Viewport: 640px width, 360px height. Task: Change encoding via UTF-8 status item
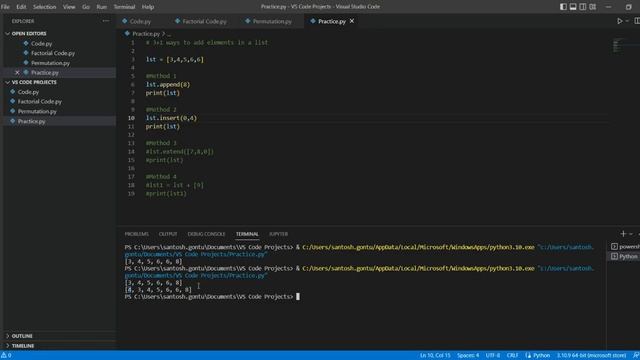[x=493, y=356]
